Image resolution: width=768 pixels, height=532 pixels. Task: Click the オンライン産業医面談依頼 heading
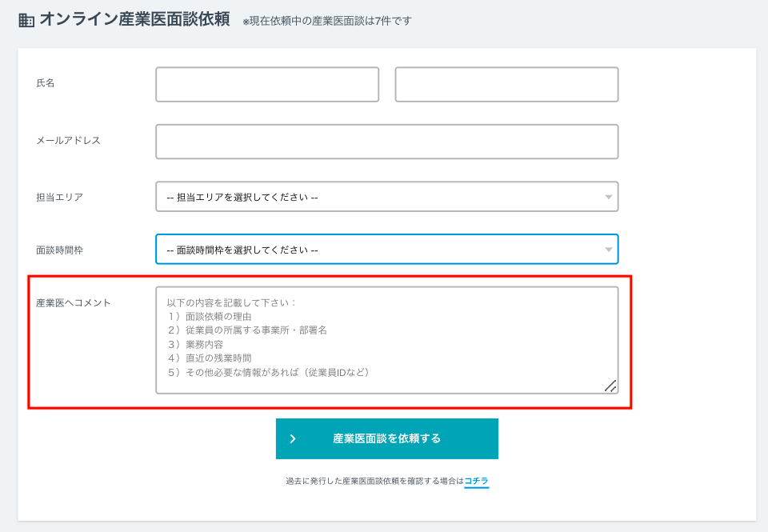coord(134,19)
